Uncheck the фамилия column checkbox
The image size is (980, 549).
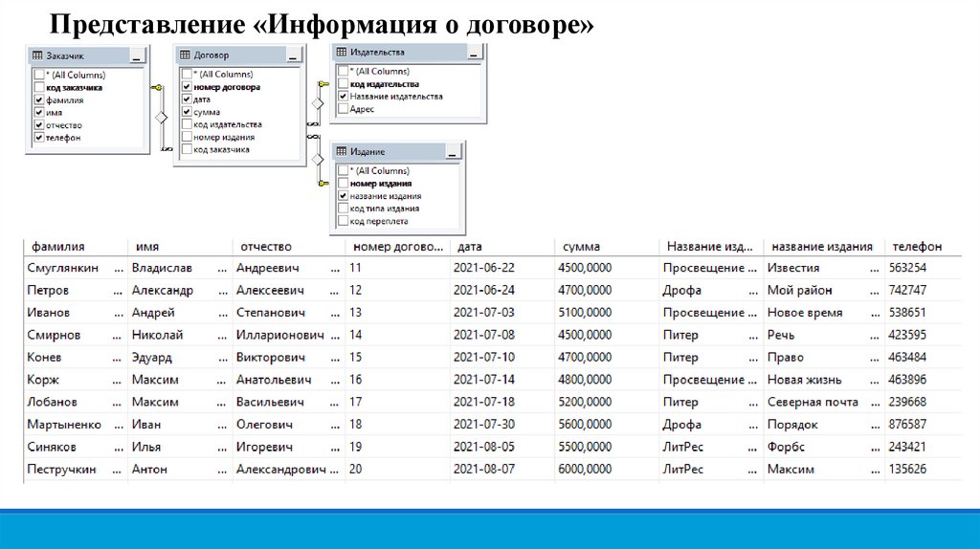(x=38, y=100)
